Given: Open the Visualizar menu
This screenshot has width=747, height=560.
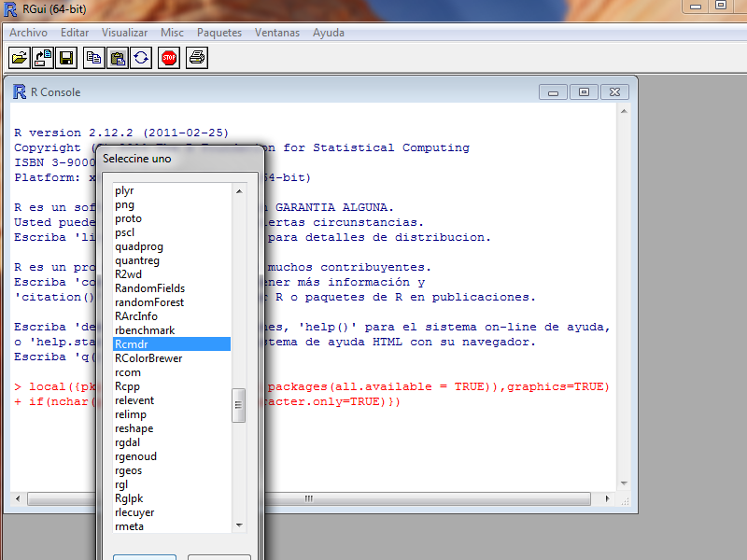Looking at the screenshot, I should (124, 33).
